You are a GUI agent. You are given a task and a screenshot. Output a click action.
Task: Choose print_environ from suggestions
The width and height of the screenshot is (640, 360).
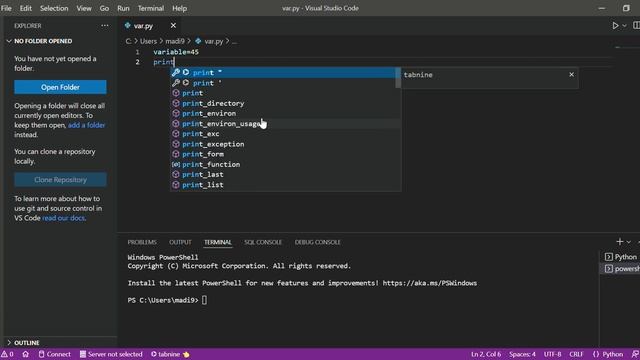(x=285, y=113)
